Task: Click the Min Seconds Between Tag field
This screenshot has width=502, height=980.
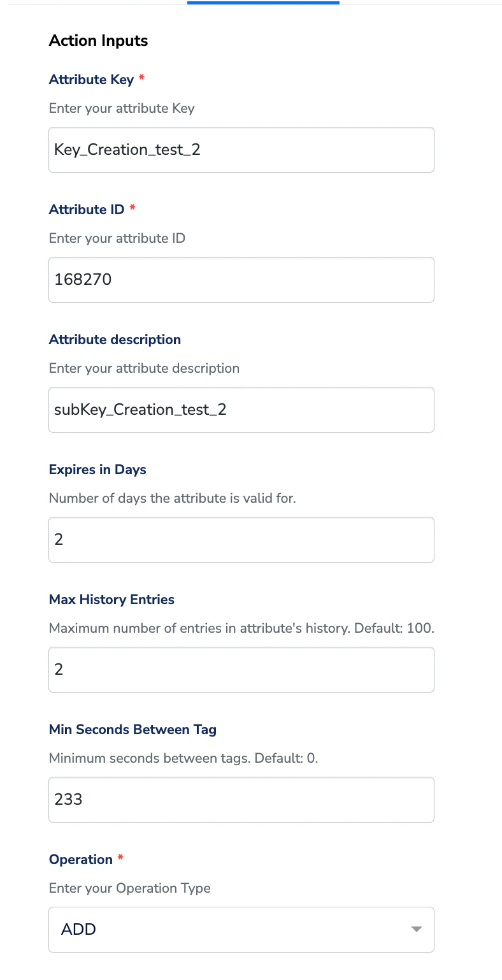Action: pyautogui.click(x=241, y=800)
